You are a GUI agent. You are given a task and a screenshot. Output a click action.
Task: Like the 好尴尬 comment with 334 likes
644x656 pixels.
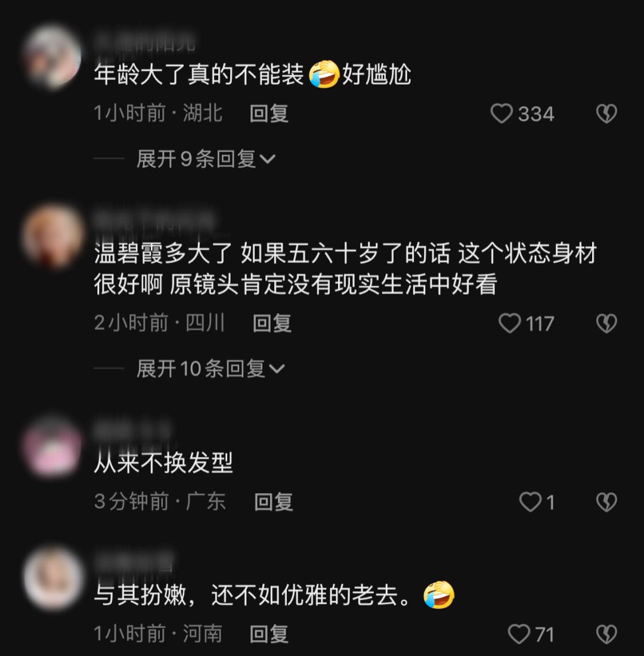pyautogui.click(x=501, y=113)
